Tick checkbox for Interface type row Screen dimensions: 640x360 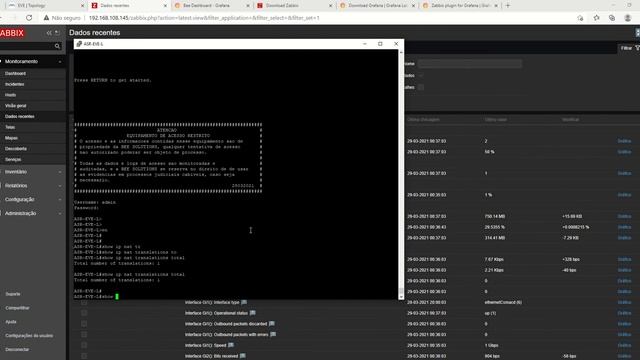[x=84, y=302]
